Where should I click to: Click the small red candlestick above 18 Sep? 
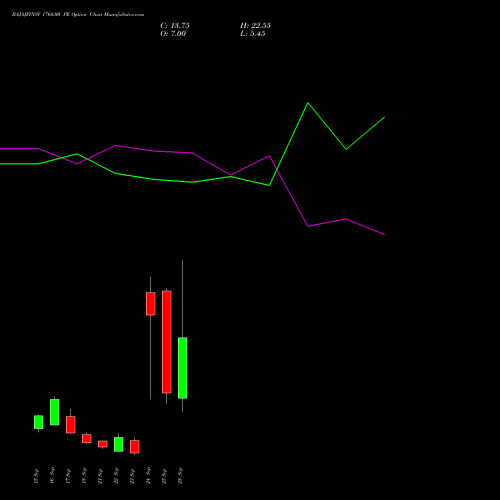point(87,438)
